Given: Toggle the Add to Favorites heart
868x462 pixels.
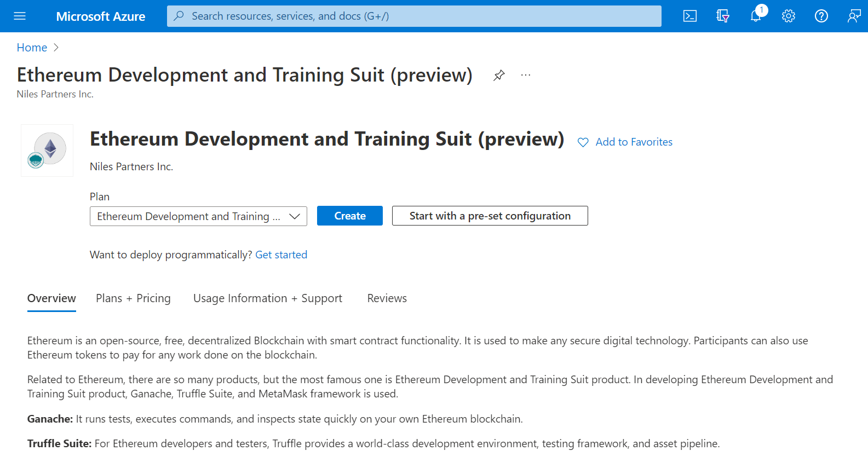Looking at the screenshot, I should [x=583, y=142].
